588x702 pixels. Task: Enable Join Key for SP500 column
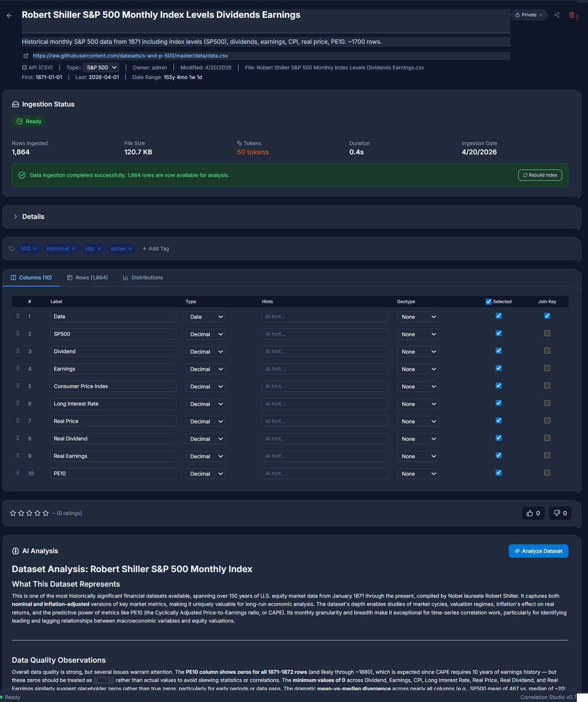point(547,333)
